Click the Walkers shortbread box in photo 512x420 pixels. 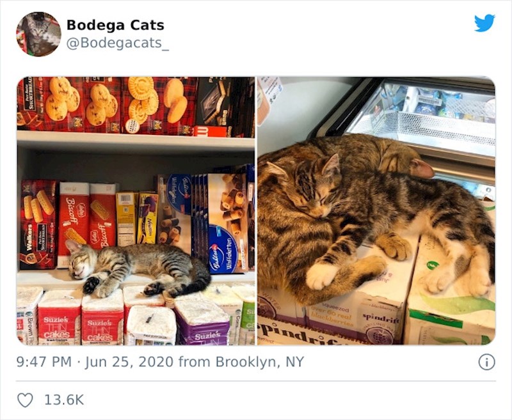pyautogui.click(x=38, y=224)
